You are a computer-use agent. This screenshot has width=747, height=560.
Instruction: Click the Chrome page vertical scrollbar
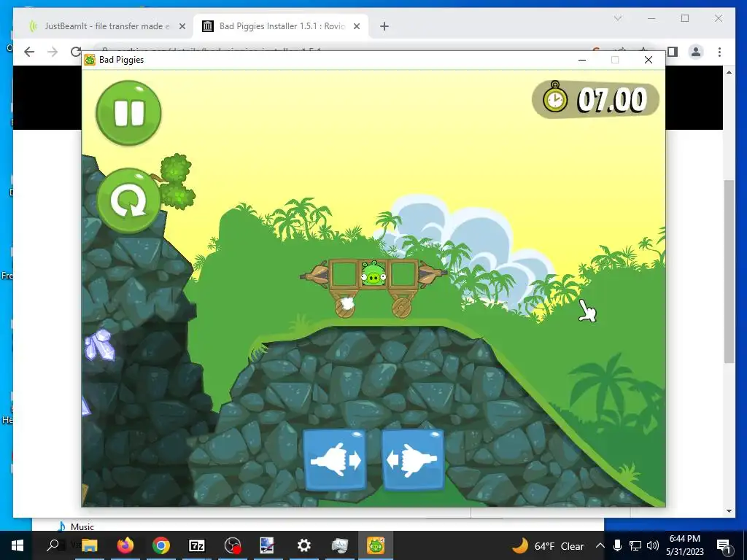(x=729, y=271)
